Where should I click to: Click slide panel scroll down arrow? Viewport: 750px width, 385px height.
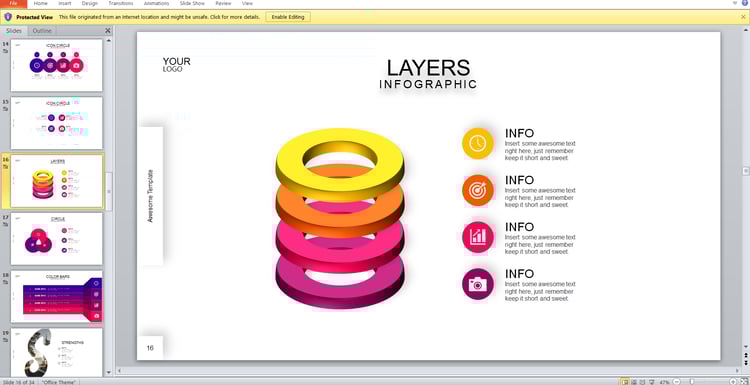[x=109, y=372]
